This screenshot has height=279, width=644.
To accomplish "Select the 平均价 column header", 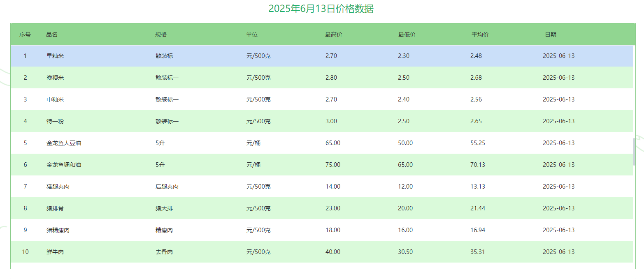I will [480, 35].
